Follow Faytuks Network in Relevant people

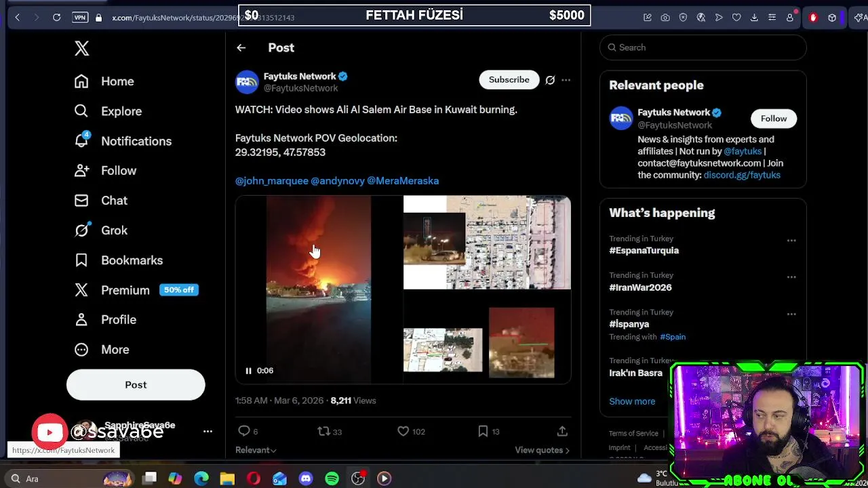[774, 119]
